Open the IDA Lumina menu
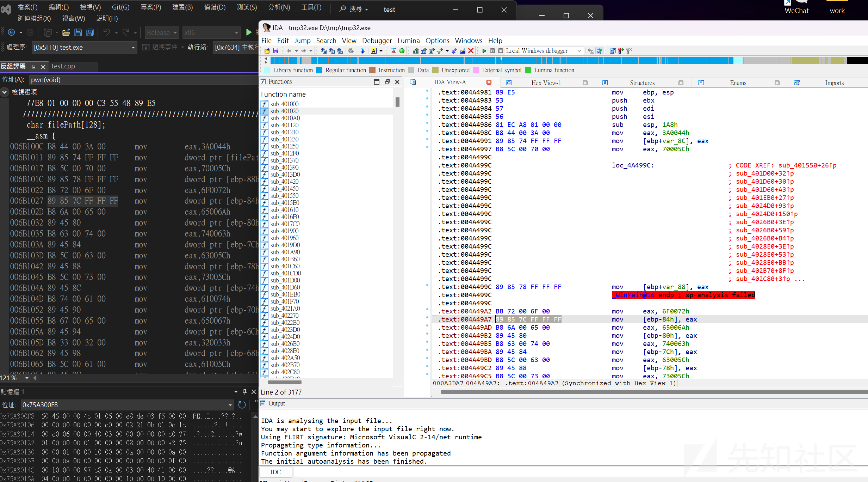868x482 pixels. point(409,41)
